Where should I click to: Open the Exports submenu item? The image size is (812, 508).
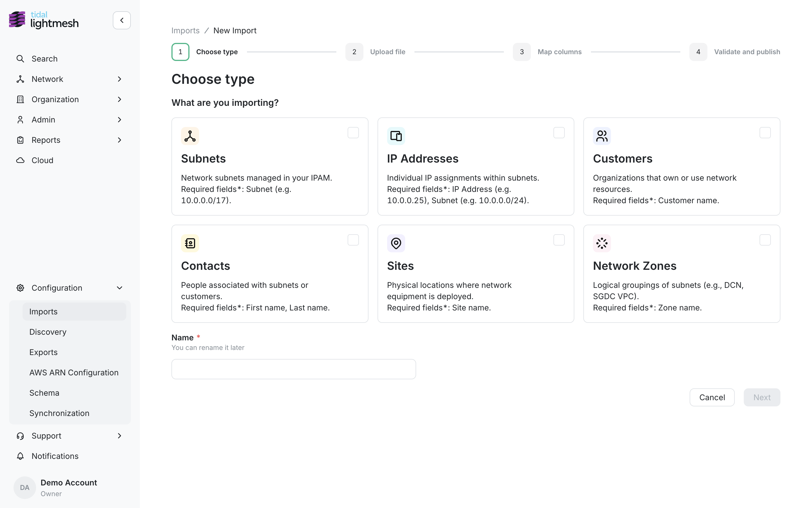[74, 352]
